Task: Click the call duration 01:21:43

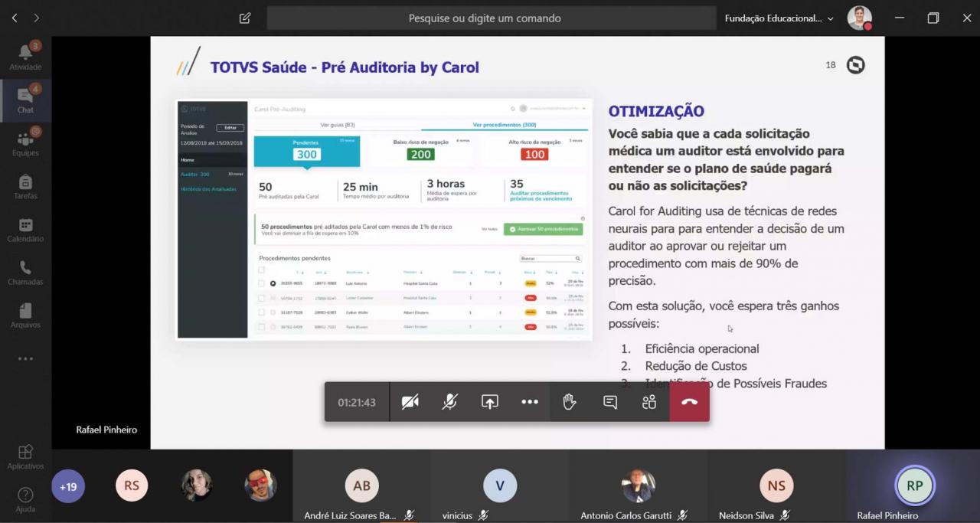Action: point(357,402)
